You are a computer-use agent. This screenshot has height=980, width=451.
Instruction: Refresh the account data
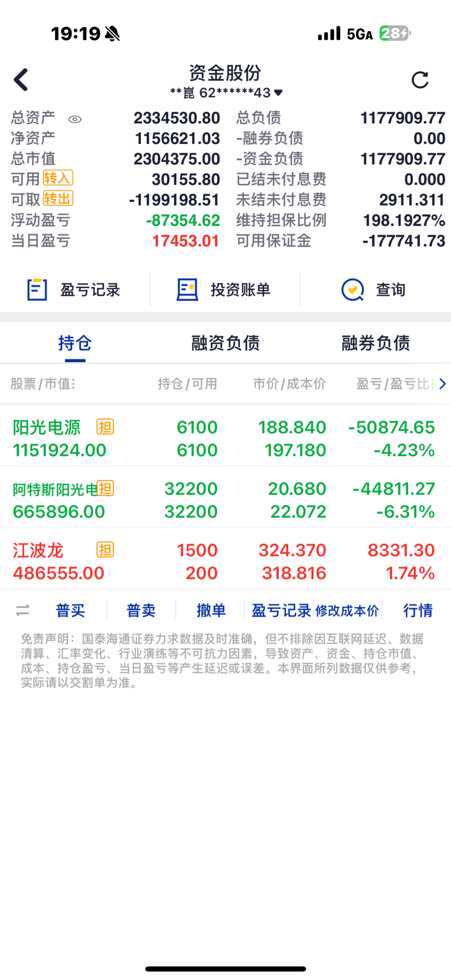pos(420,80)
